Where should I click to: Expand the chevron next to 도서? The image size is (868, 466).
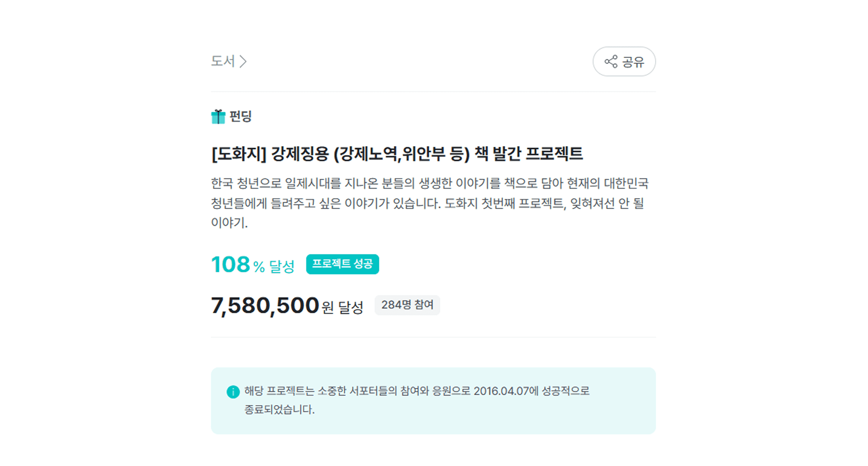click(x=243, y=62)
